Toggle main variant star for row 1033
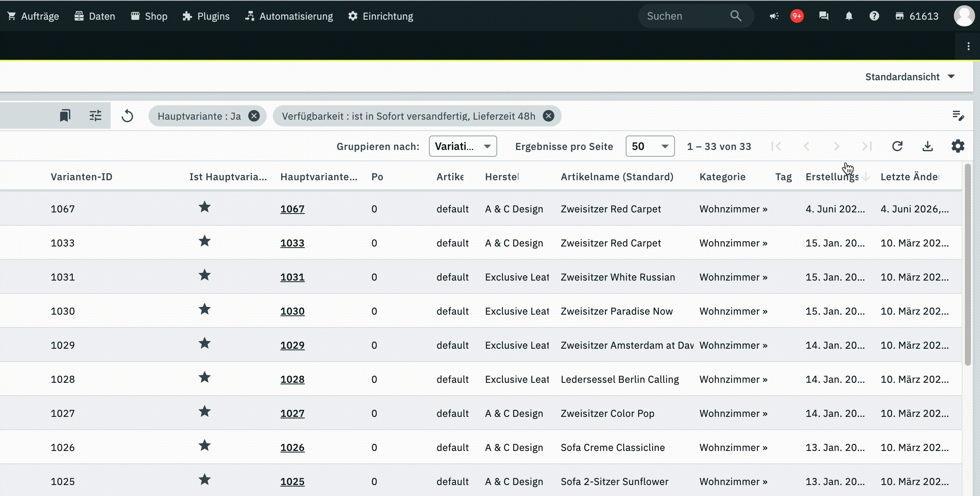This screenshot has height=496, width=980. point(205,241)
